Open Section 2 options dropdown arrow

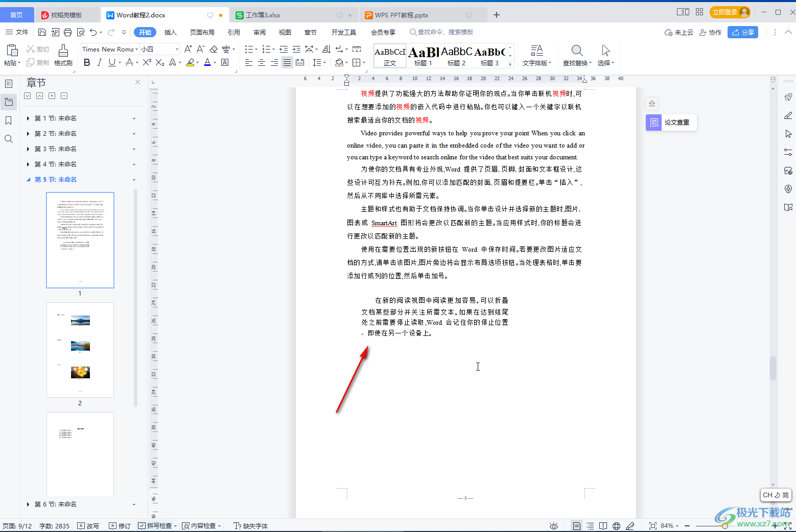(x=134, y=134)
